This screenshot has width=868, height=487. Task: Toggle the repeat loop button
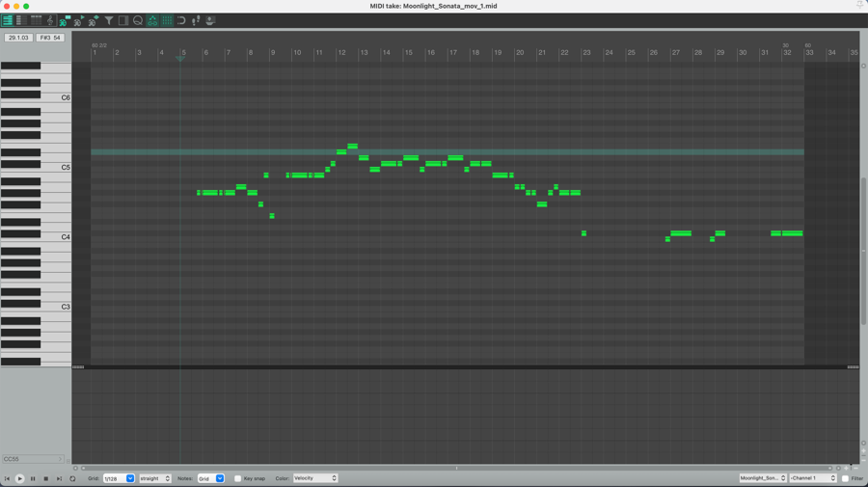coord(72,478)
